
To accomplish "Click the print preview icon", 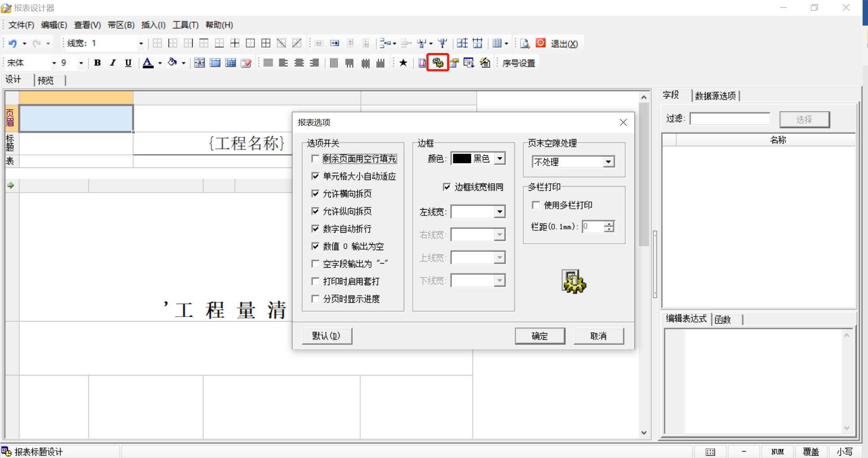I will point(524,44).
